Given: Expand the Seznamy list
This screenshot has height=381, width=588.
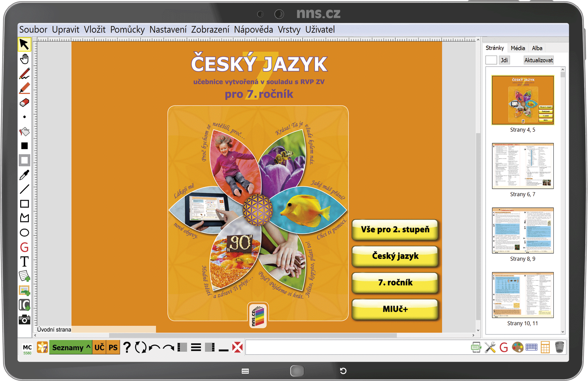Looking at the screenshot, I should tap(71, 348).
